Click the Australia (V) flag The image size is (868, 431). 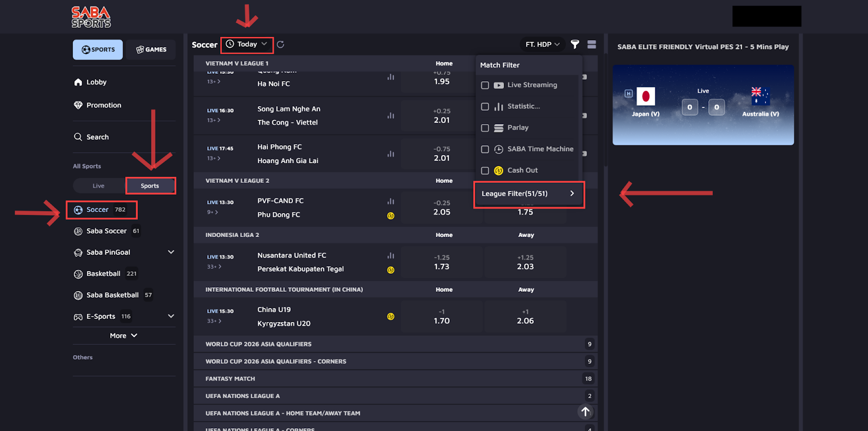coord(760,96)
